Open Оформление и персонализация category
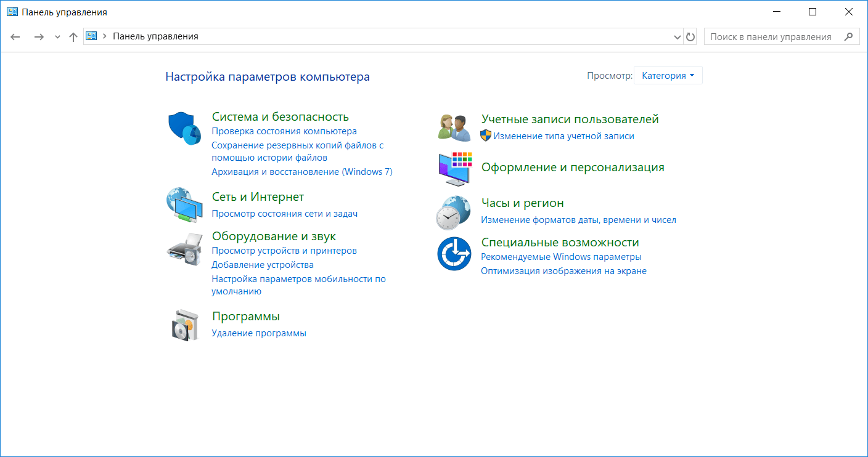 point(573,167)
